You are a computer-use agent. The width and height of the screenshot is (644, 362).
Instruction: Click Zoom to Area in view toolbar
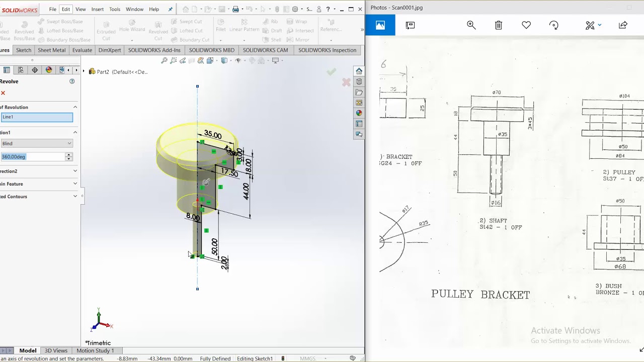click(174, 60)
